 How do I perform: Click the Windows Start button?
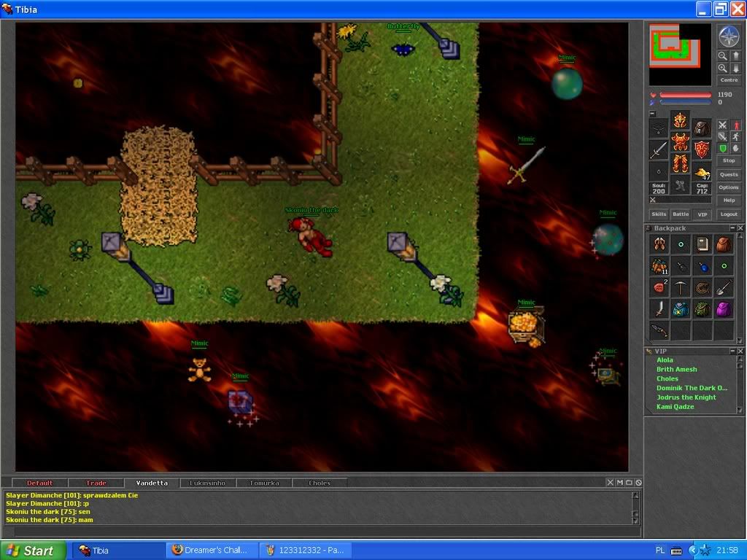click(33, 551)
